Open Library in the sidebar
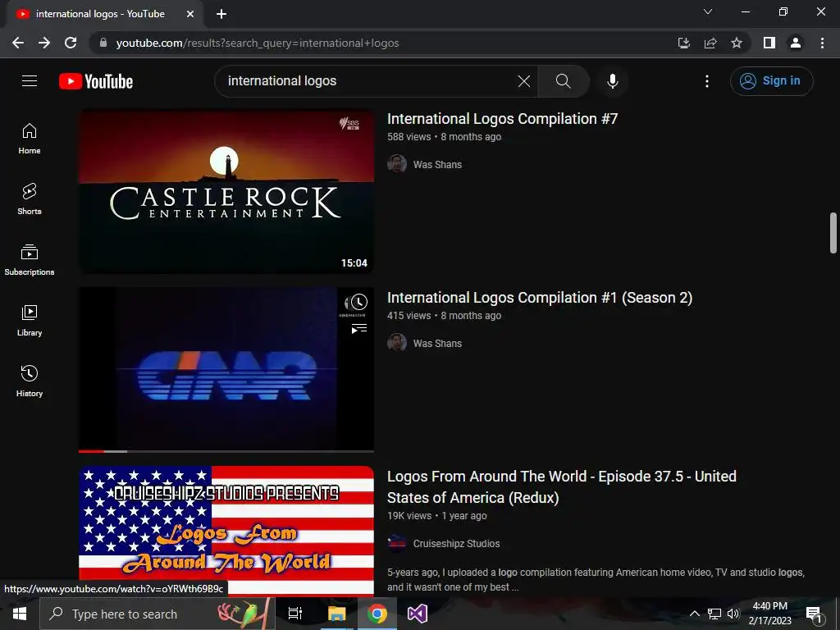 pyautogui.click(x=30, y=321)
